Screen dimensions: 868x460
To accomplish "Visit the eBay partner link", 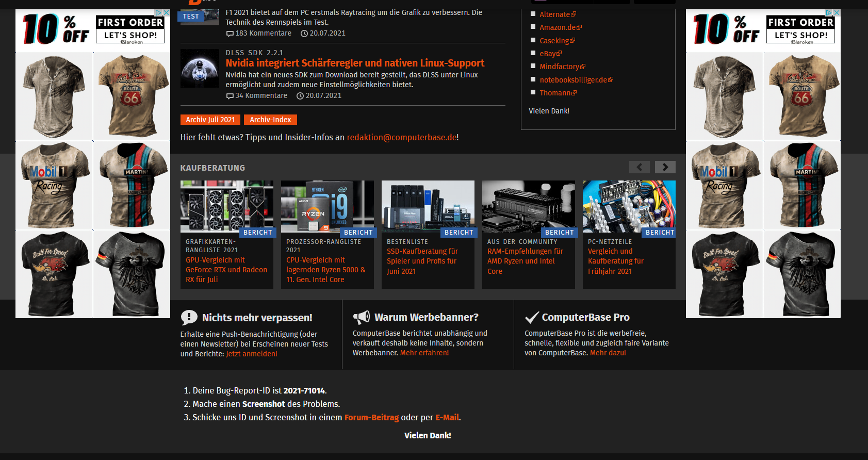I will (550, 54).
